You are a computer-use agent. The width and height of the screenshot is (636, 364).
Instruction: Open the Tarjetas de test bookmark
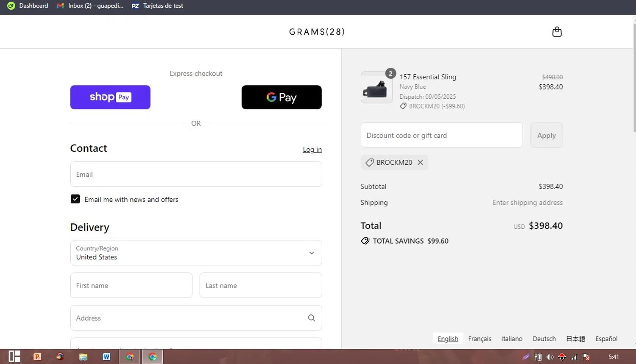coord(157,6)
